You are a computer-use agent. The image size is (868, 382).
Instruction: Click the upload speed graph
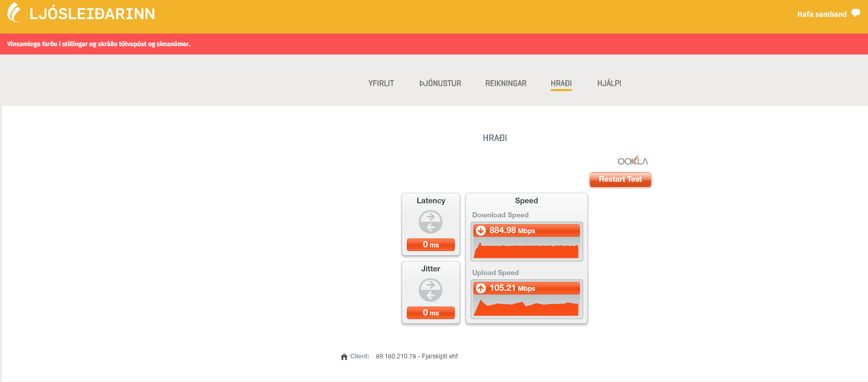coord(526,308)
